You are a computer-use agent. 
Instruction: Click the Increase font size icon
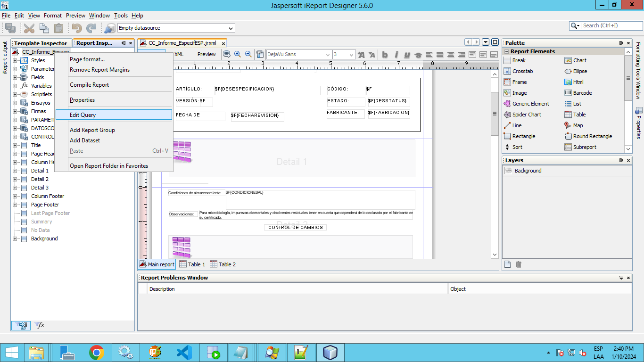(x=361, y=55)
